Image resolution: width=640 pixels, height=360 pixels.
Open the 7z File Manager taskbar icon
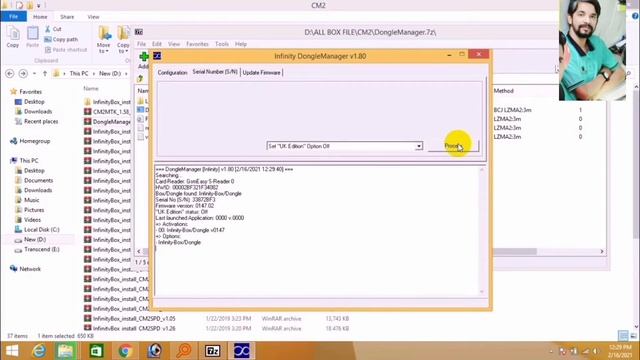212,351
